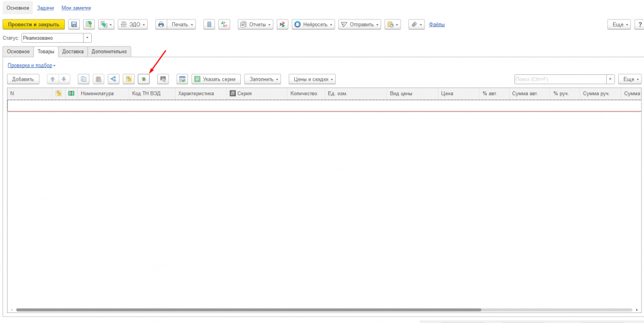The width and height of the screenshot is (644, 323).
Task: Click the Поиск (Ctrl+F) search field
Action: pyautogui.click(x=560, y=79)
